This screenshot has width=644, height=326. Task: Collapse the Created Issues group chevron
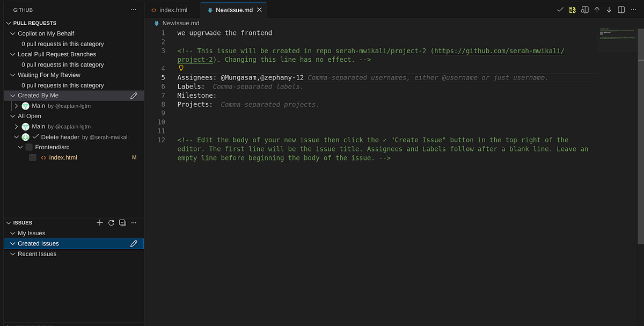coord(13,243)
